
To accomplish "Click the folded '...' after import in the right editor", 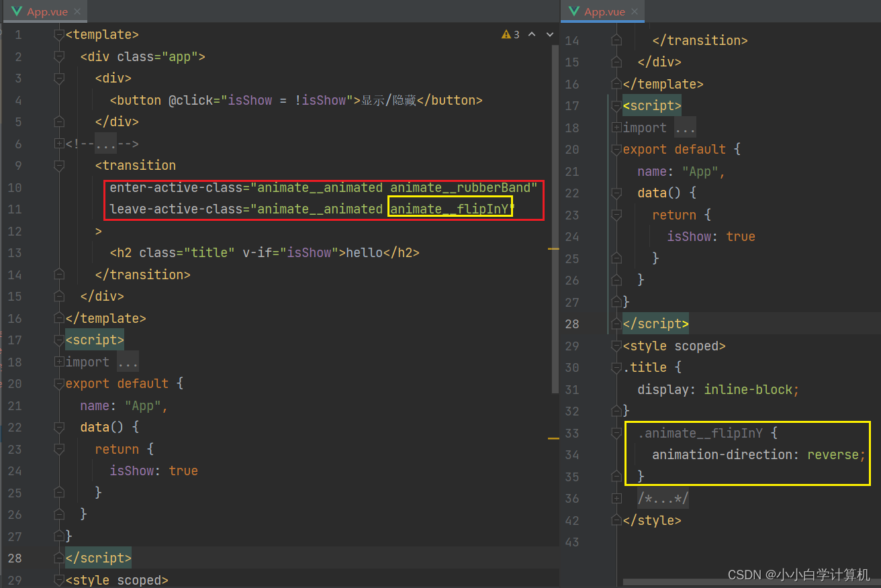I will (685, 128).
